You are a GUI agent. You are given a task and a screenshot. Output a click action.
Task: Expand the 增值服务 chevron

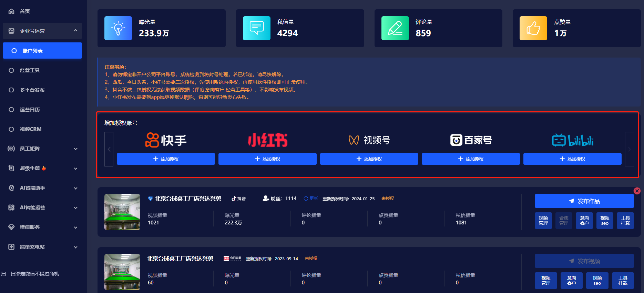click(75, 228)
